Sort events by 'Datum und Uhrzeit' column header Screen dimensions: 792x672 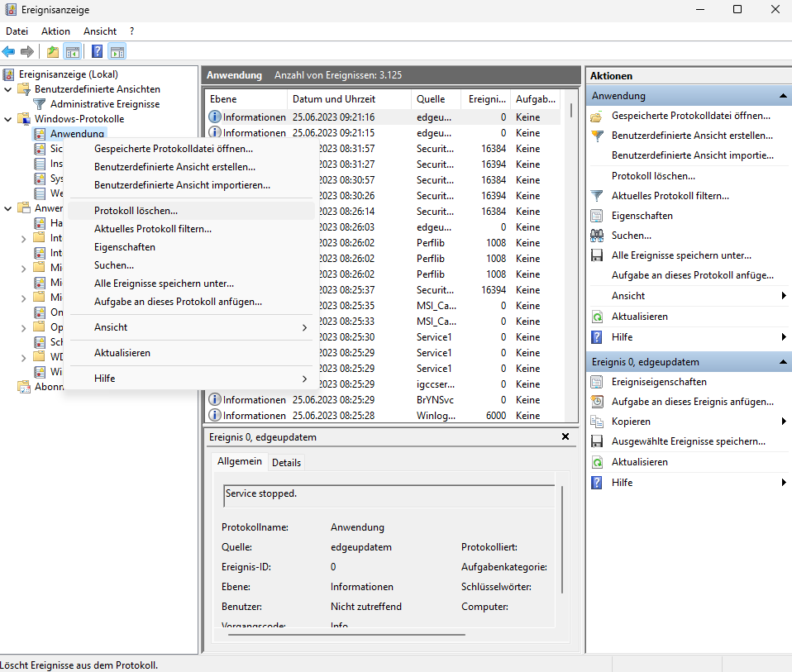pyautogui.click(x=333, y=99)
